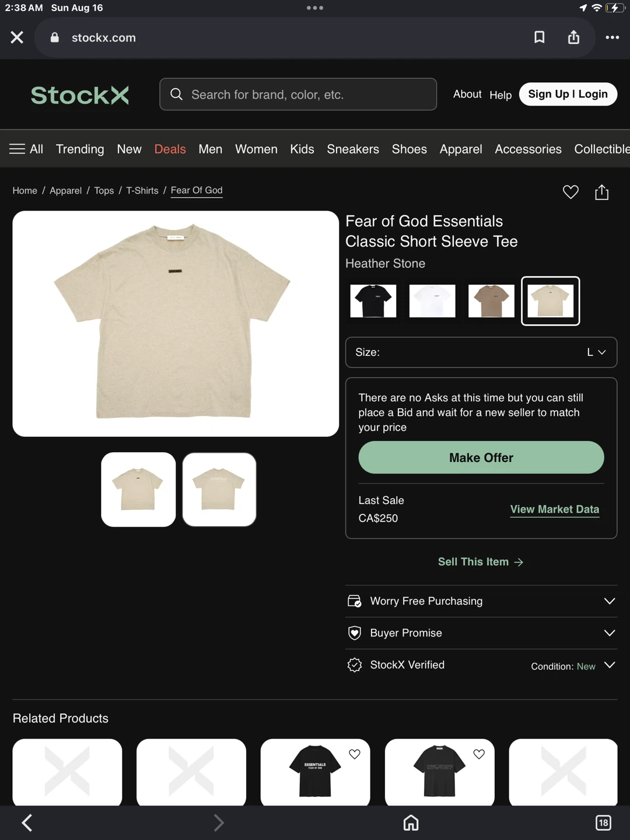
Task: Select the Deals menu item
Action: click(x=170, y=149)
